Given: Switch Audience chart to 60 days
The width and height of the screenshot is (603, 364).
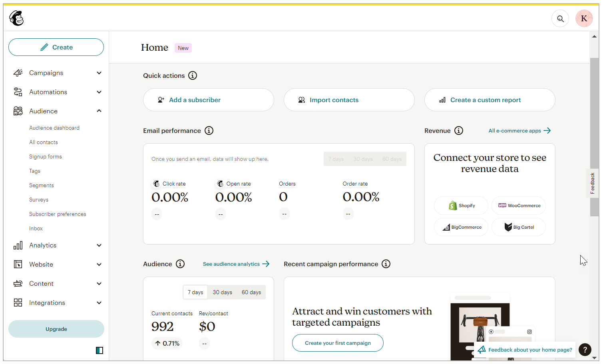Looking at the screenshot, I should click(251, 292).
